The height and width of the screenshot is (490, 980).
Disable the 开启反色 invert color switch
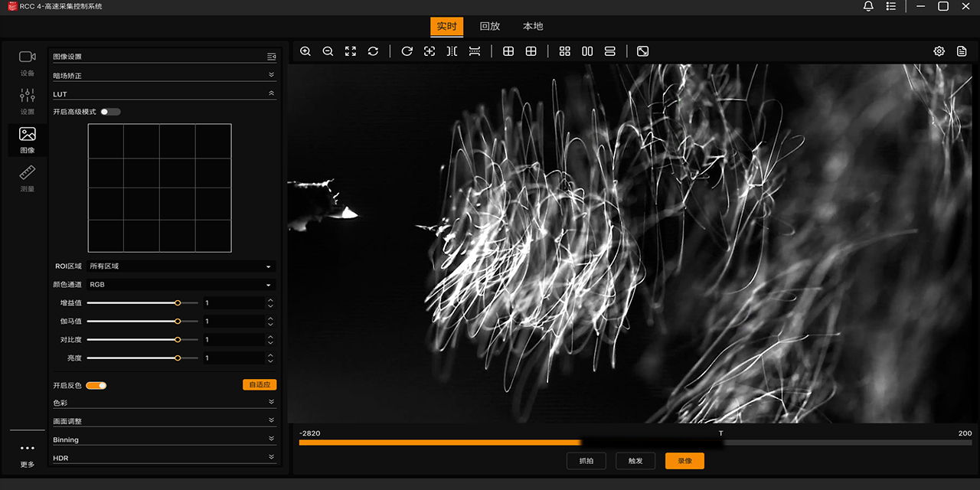96,385
